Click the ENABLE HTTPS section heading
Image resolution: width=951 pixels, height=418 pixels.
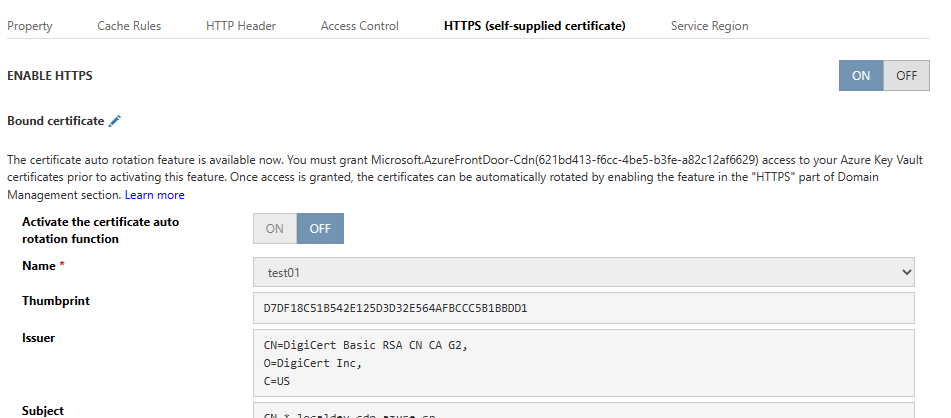[x=50, y=76]
